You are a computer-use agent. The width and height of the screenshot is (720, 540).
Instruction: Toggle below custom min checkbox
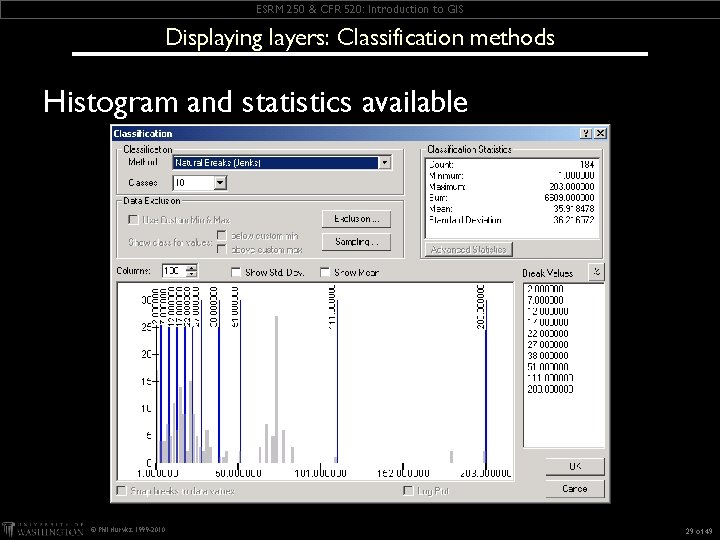coord(222,235)
